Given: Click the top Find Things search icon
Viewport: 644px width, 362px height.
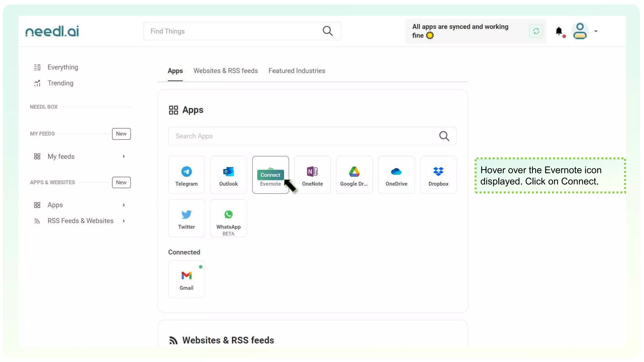Looking at the screenshot, I should pyautogui.click(x=328, y=31).
